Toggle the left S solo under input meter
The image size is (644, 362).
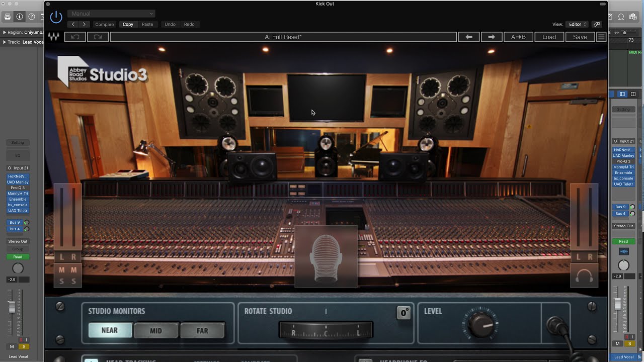point(62,281)
